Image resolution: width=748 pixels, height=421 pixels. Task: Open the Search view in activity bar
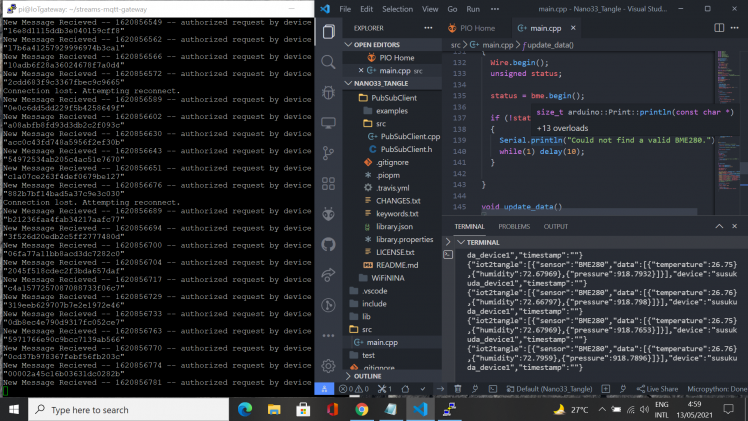329,60
